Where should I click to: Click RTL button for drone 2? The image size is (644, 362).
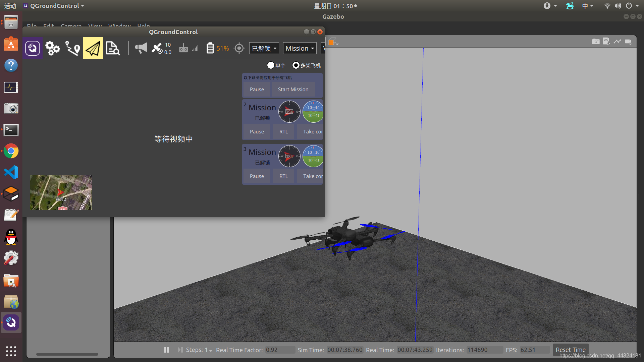click(283, 131)
